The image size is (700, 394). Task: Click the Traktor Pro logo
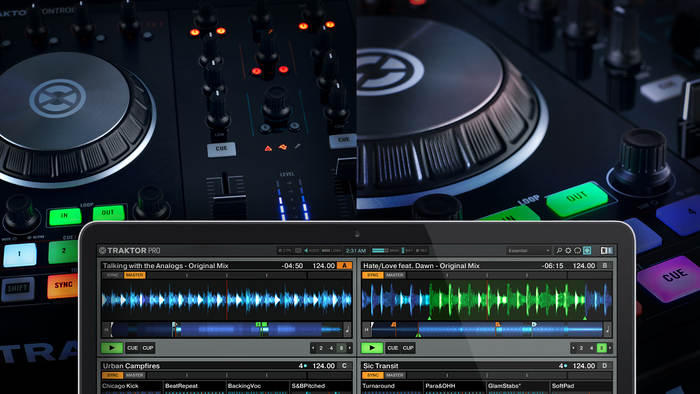point(129,251)
